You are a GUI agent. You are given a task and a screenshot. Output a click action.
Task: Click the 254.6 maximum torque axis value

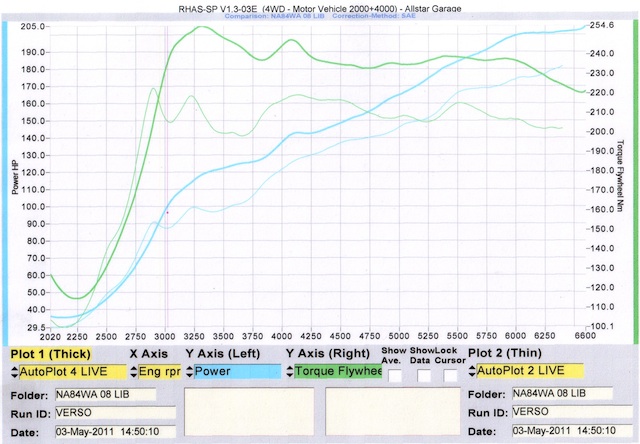point(602,25)
